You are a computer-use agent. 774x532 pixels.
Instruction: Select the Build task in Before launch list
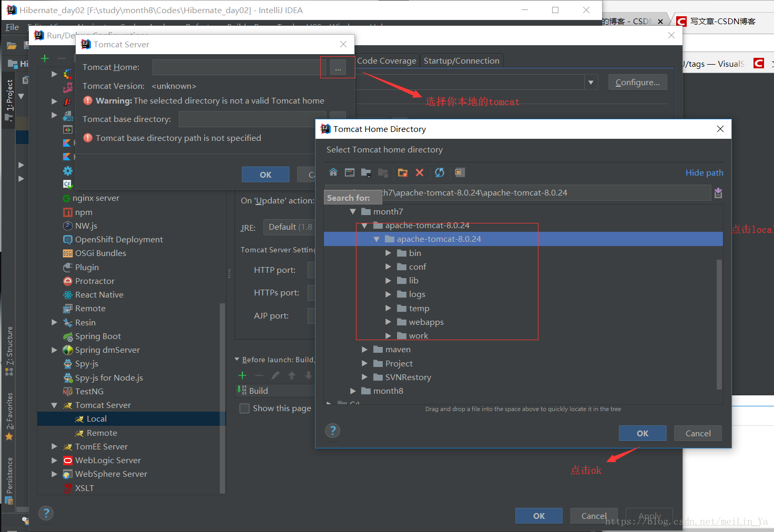tap(275, 391)
